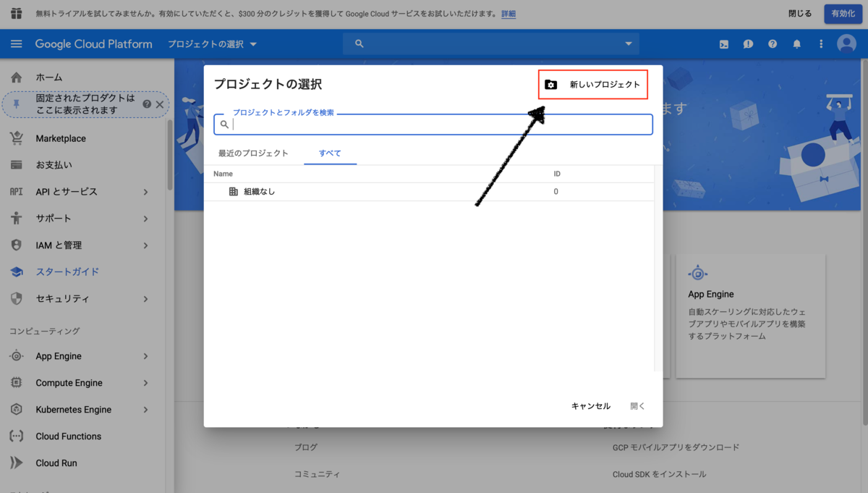Open the ブログ link
This screenshot has width=868, height=493.
(x=305, y=447)
